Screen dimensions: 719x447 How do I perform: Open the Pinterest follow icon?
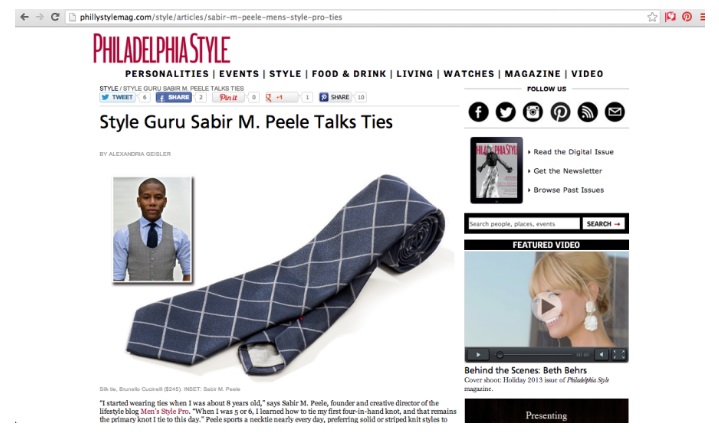pos(560,112)
